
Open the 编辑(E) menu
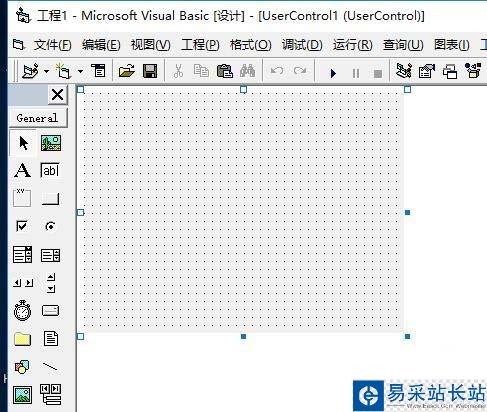pos(101,44)
